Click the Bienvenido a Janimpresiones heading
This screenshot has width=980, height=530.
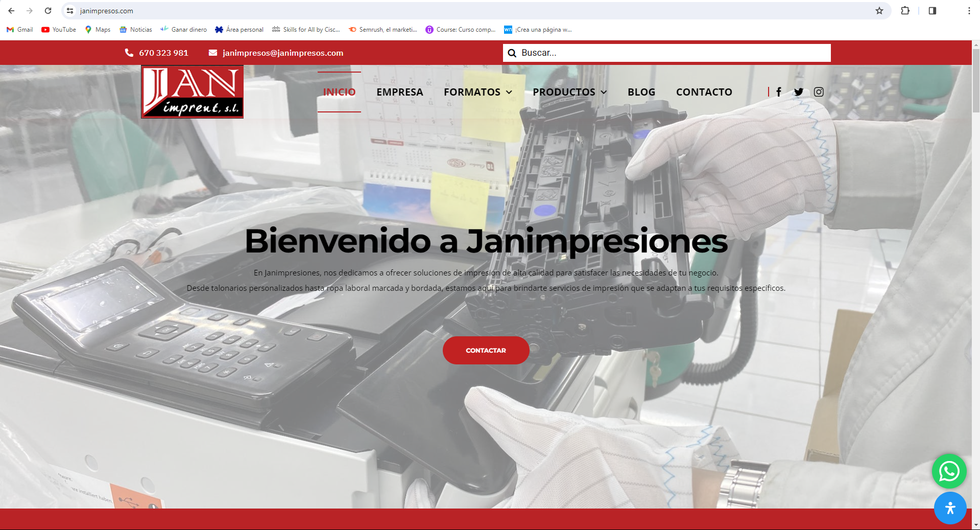click(486, 241)
